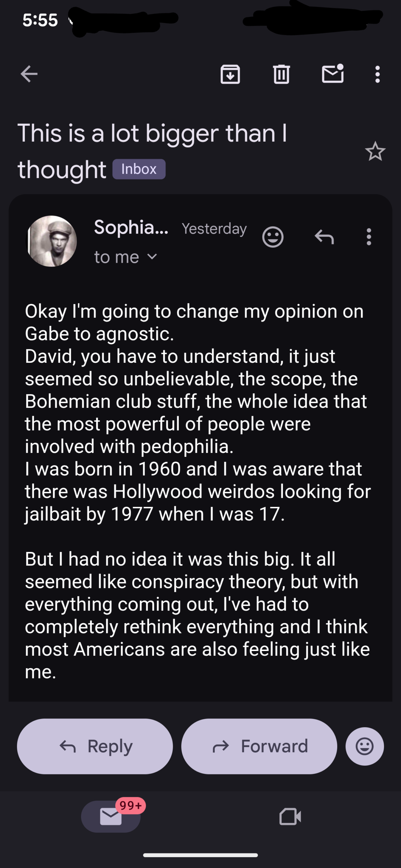Star this email thread
The width and height of the screenshot is (401, 868).
(375, 152)
